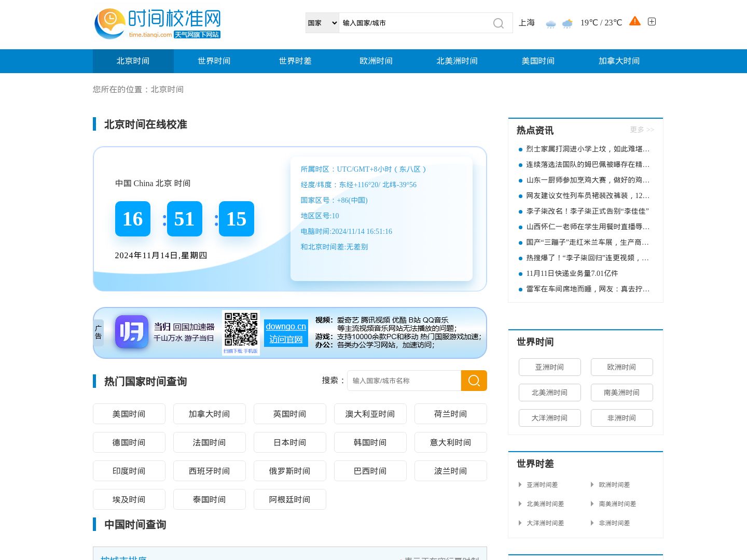Open news item 山东一厨师参加烹鸡大赛
Image resolution: width=747 pixels, height=560 pixels.
tap(588, 180)
